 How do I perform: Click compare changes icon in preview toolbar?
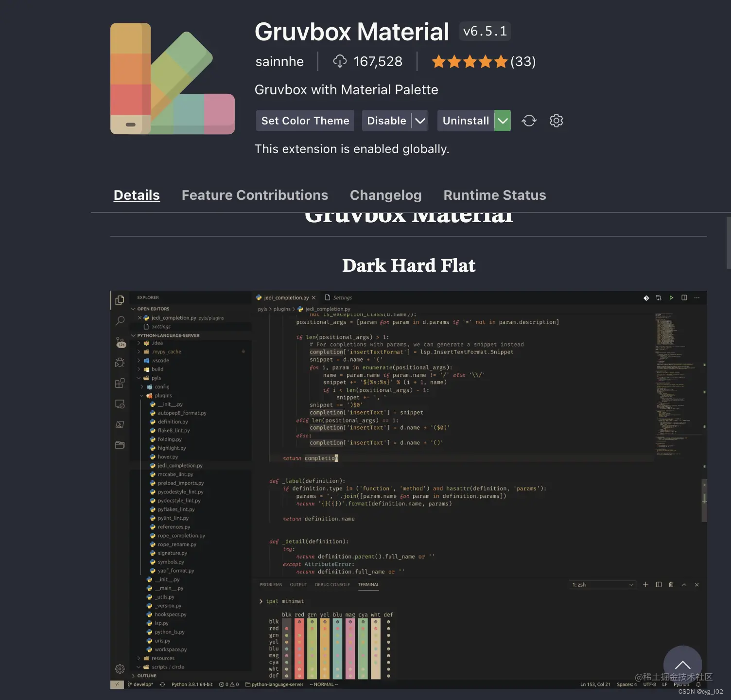tap(659, 298)
